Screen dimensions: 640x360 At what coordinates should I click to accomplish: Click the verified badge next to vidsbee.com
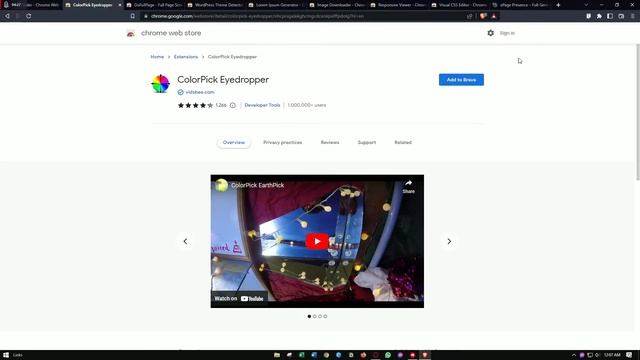point(180,92)
